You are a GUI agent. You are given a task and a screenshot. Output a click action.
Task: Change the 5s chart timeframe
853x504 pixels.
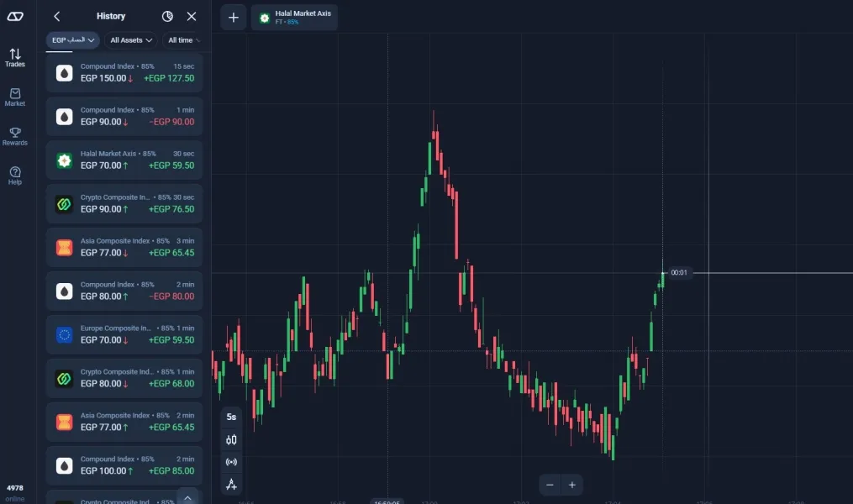click(231, 417)
